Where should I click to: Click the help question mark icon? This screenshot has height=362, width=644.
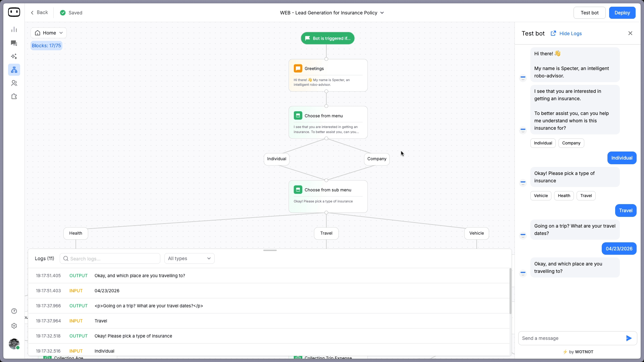pos(14,311)
